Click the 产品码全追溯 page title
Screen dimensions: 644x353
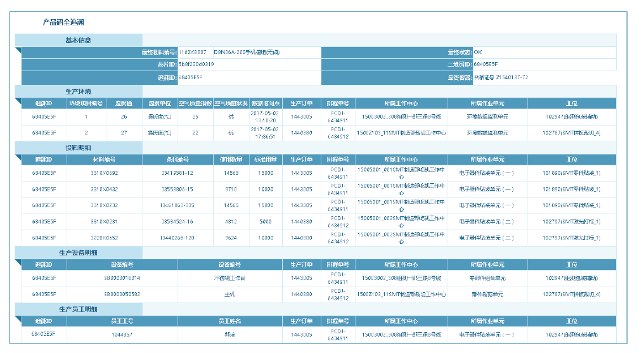tap(63, 22)
